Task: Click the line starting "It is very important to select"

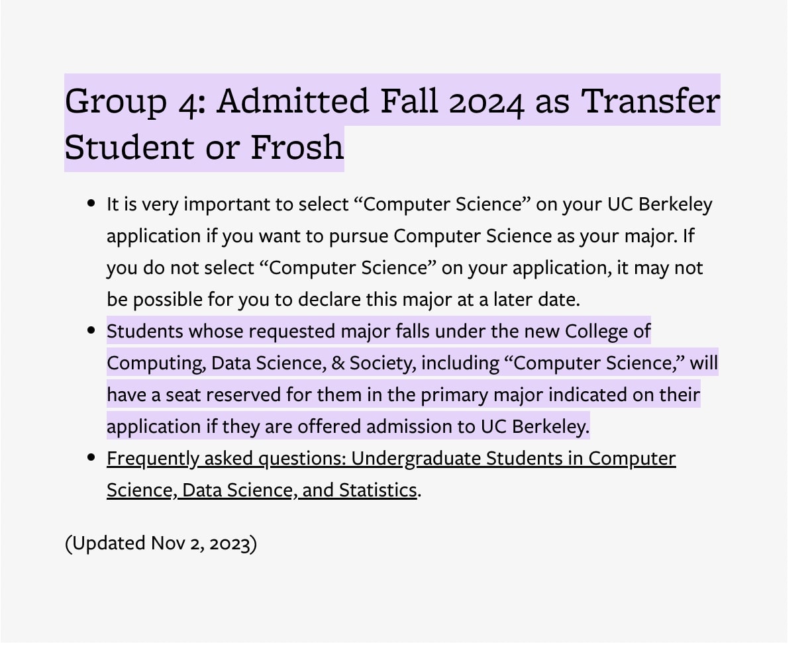Action: click(409, 204)
